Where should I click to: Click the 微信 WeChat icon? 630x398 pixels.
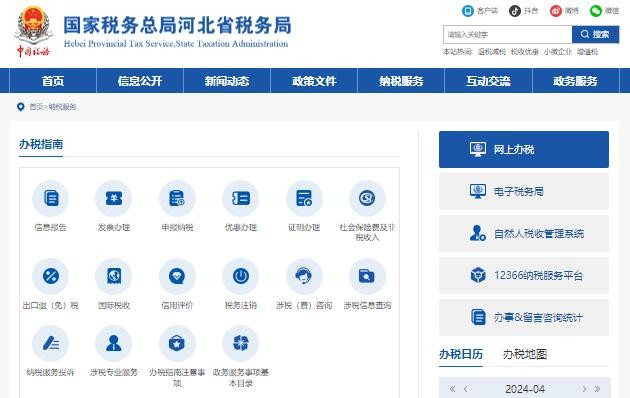(x=596, y=11)
